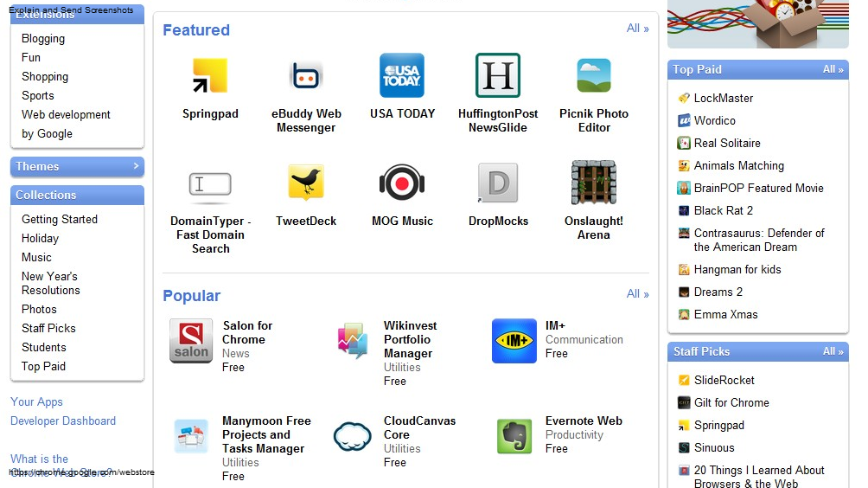Select the Sports extensions category
Screen dimensions: 868x488
(38, 95)
